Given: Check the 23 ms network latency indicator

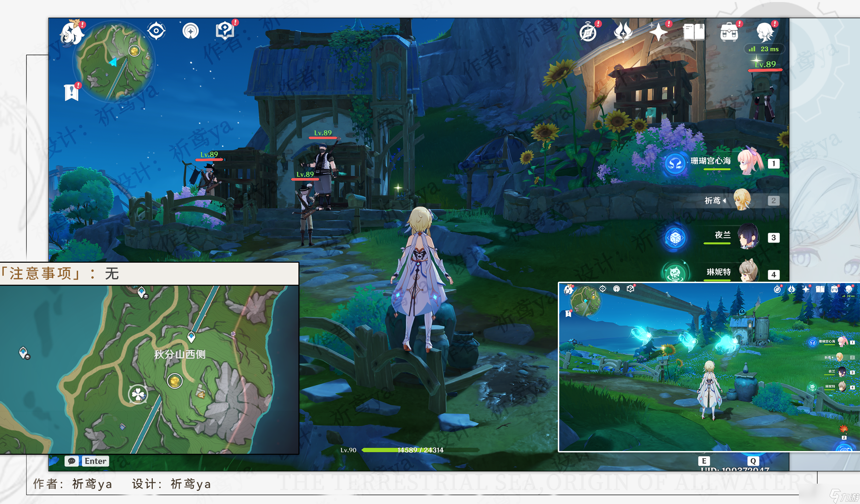Looking at the screenshot, I should 765,49.
